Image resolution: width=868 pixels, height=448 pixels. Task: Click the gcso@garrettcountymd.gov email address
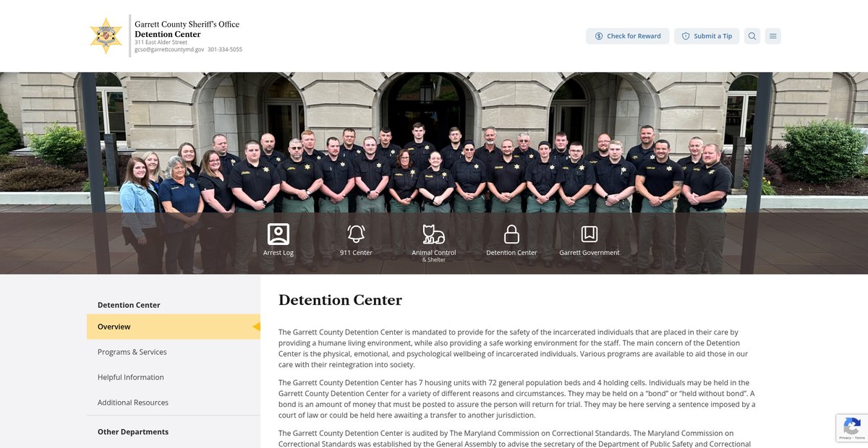[x=169, y=50]
